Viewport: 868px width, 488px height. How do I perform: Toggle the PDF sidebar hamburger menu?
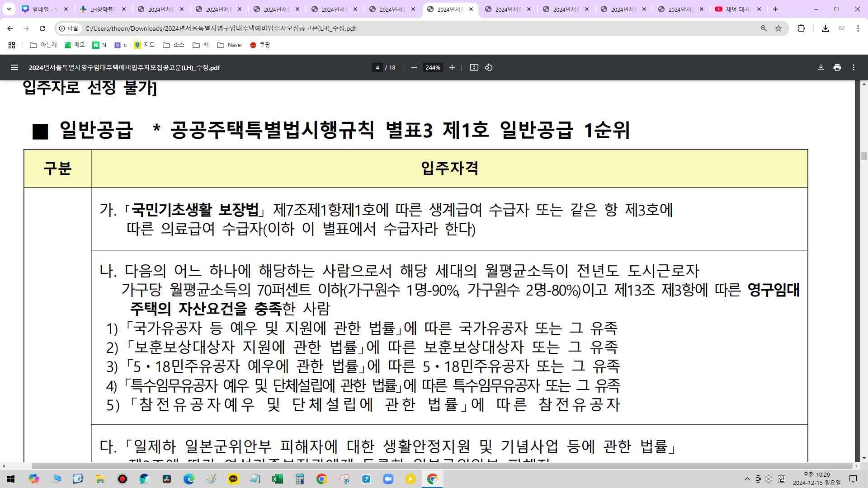tap(14, 67)
